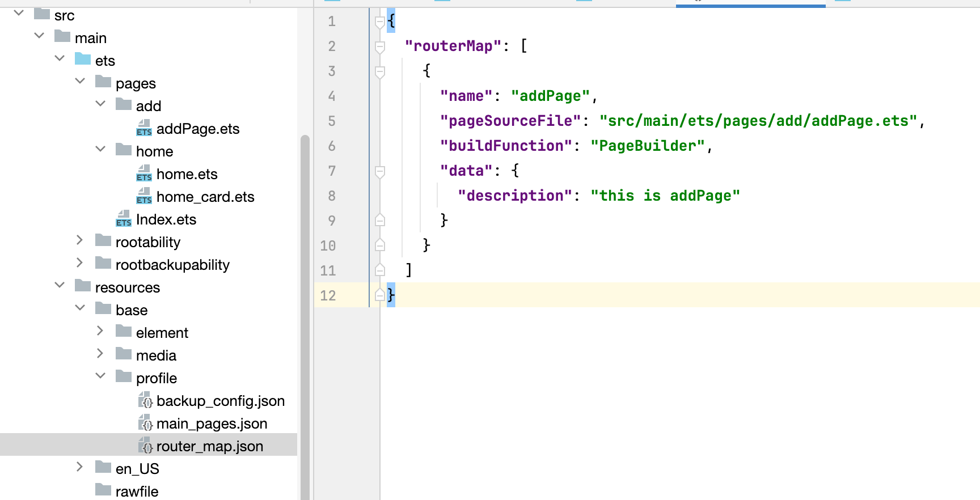Collapse the home folder chevron
The image size is (980, 500).
[100, 149]
